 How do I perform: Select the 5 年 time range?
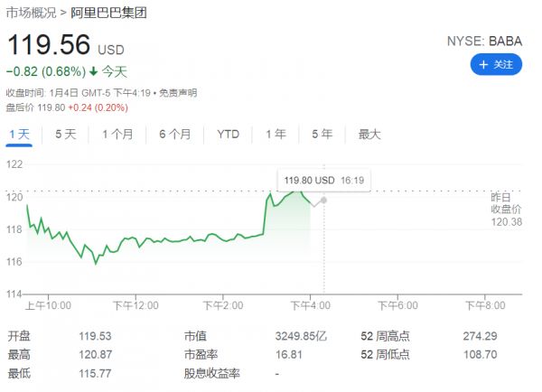coord(322,135)
